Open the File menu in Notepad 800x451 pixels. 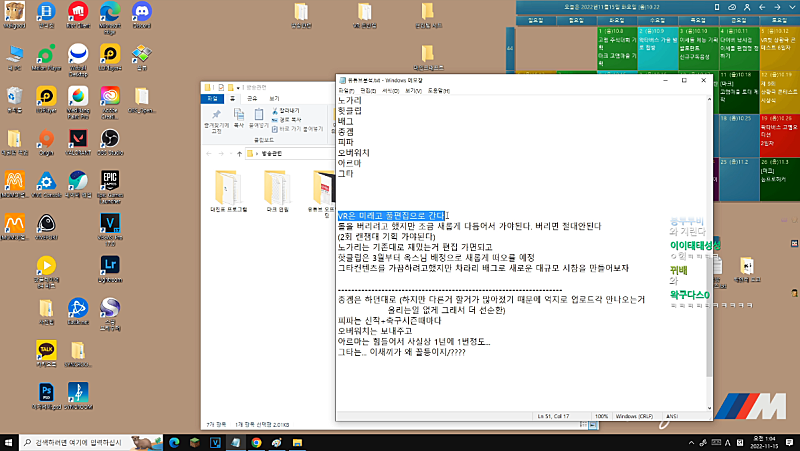pos(346,90)
